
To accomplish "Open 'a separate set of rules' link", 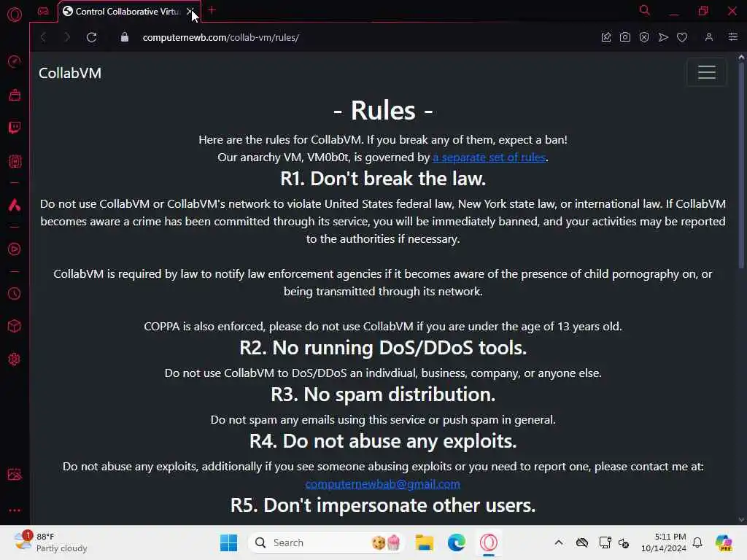I will click(489, 157).
